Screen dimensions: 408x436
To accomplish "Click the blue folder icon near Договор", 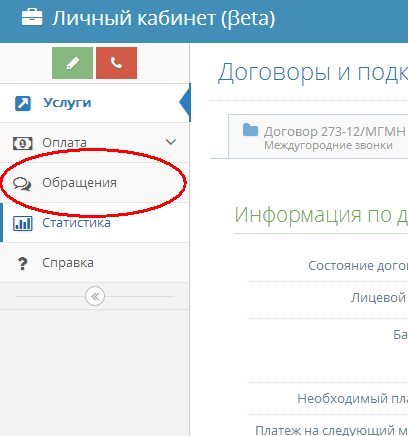I will coord(250,130).
